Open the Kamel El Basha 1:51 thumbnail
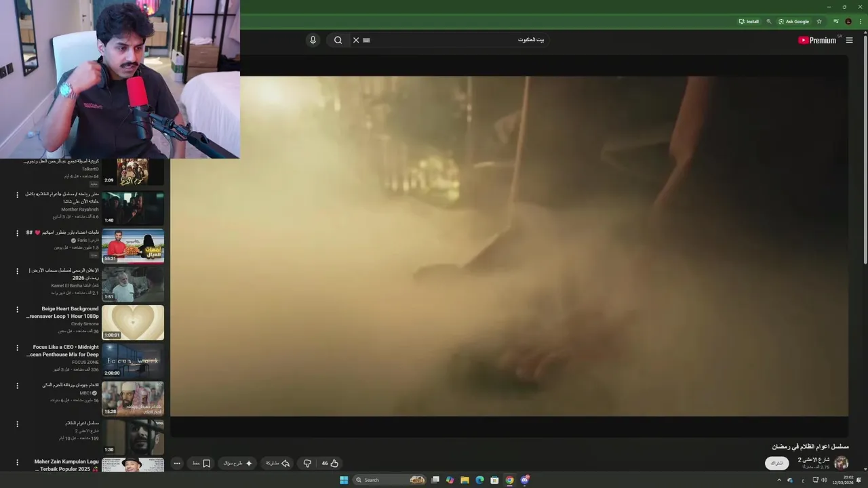 (133, 284)
